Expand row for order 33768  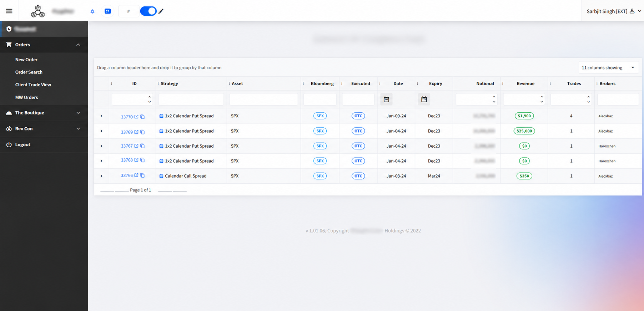pyautogui.click(x=101, y=161)
